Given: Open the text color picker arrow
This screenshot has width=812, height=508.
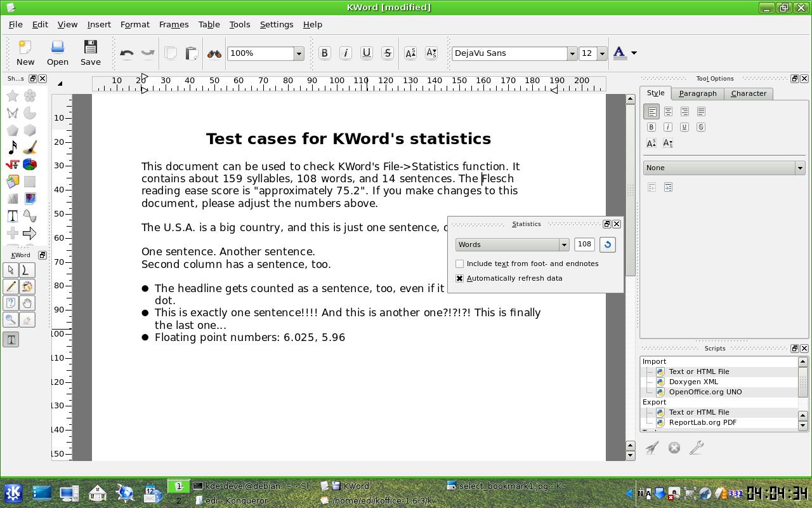Looking at the screenshot, I should pyautogui.click(x=633, y=53).
